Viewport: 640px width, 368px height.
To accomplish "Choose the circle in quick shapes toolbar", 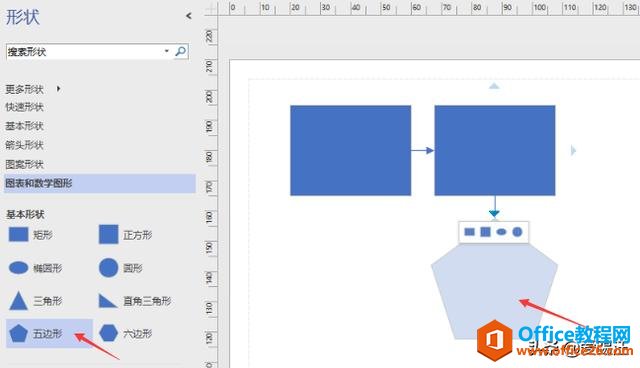I will [517, 232].
